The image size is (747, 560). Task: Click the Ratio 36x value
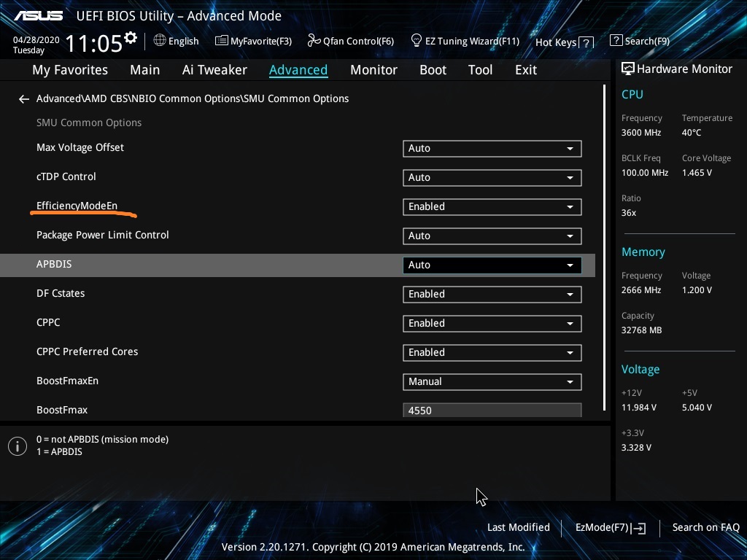[629, 213]
